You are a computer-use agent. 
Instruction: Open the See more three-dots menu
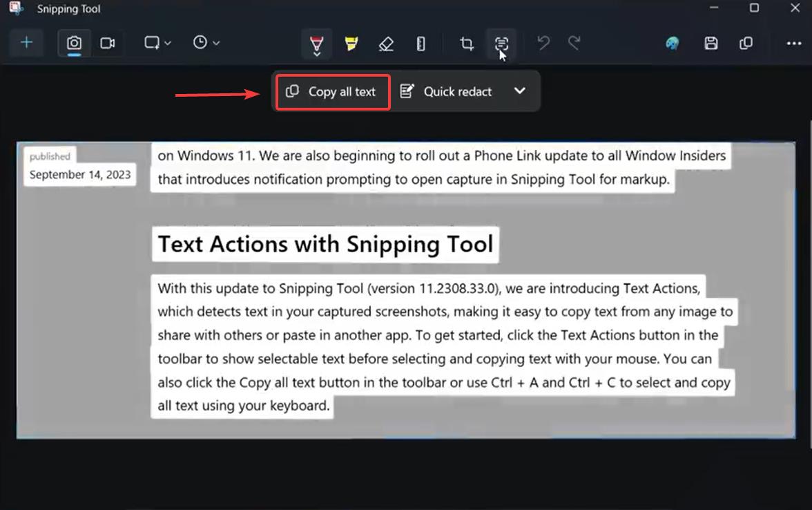coord(793,44)
